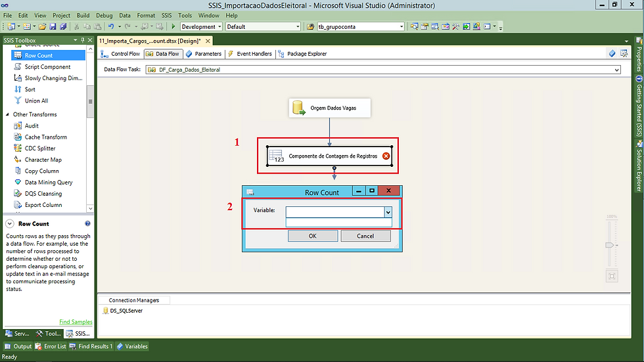The width and height of the screenshot is (644, 362).
Task: Open the Variable dropdown arrow in Row Count
Action: pos(388,212)
